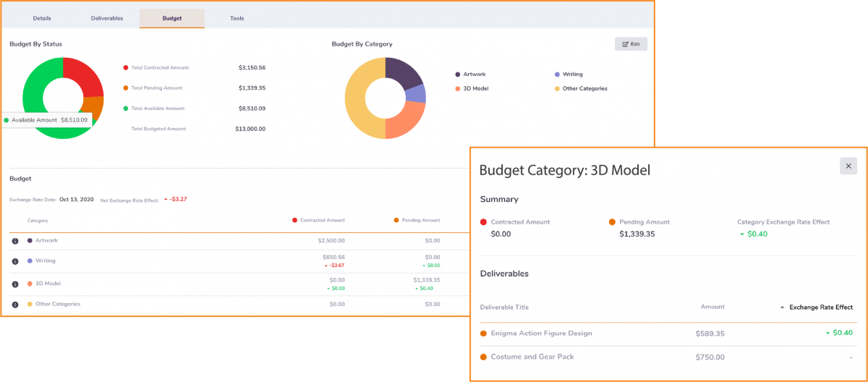This screenshot has height=382, width=868.
Task: Click the Other Categories legend entry
Action: [x=584, y=89]
